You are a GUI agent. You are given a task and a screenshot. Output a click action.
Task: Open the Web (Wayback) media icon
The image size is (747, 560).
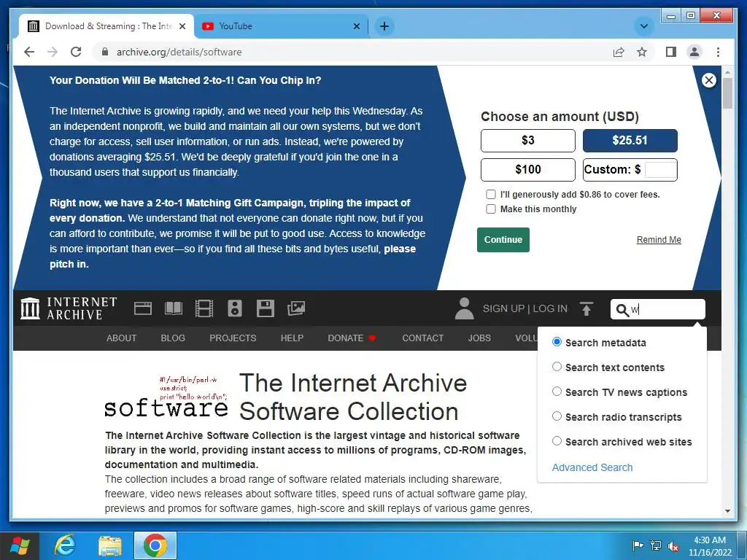tap(143, 308)
